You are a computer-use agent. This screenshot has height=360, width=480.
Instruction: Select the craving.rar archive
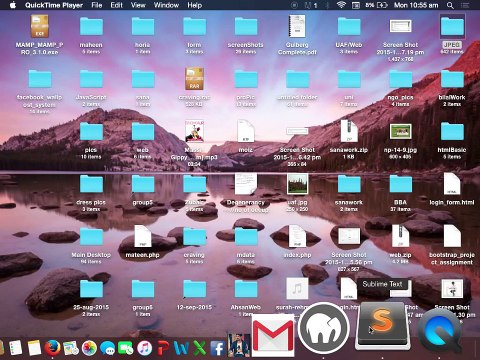pyautogui.click(x=194, y=79)
